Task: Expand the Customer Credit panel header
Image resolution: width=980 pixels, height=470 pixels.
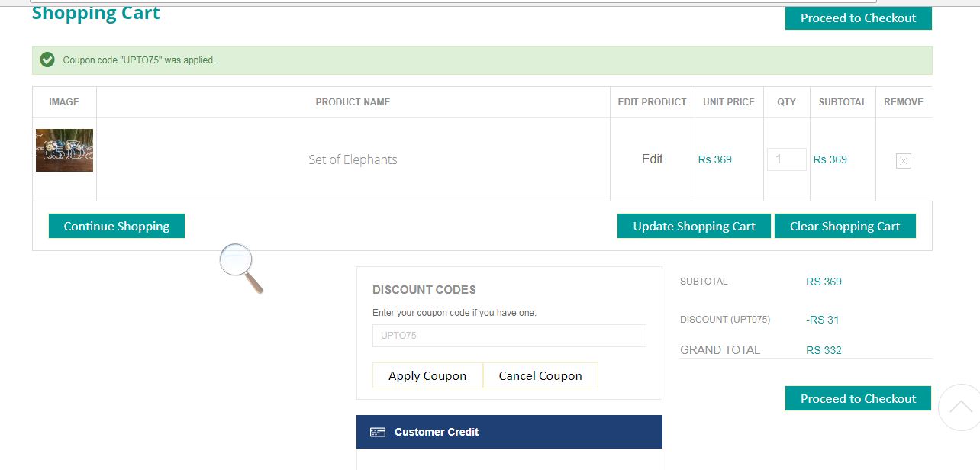Action: pos(509,432)
